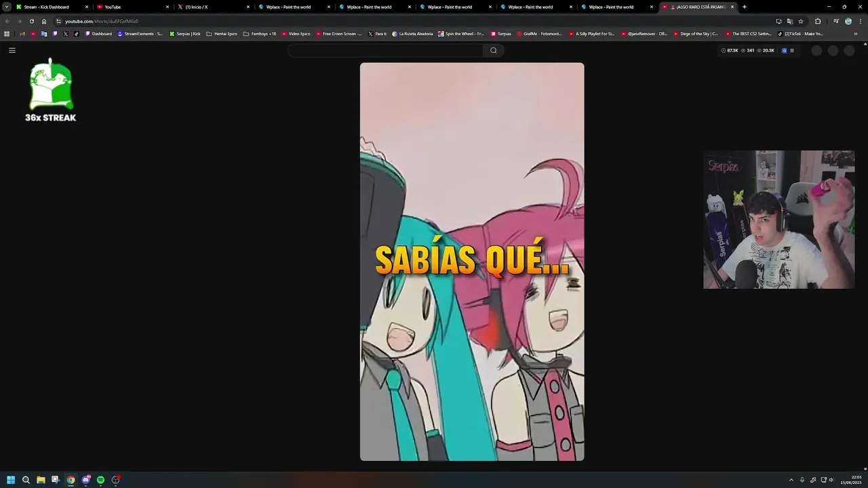Viewport: 868px width, 488px height.
Task: Click the install/cast screen icon in address bar
Action: [x=778, y=21]
